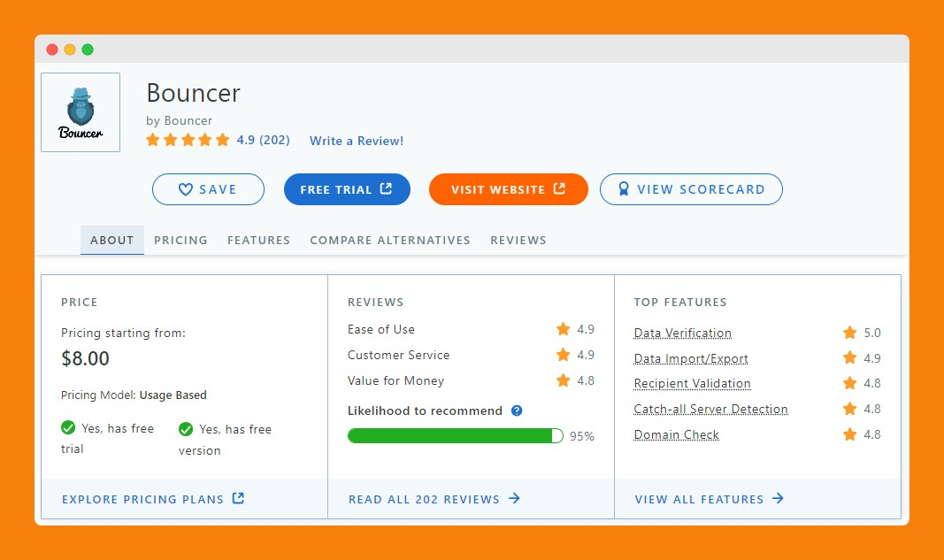The height and width of the screenshot is (560, 944).
Task: Click the arrow icon after Read All 202 Reviews
Action: click(x=514, y=499)
